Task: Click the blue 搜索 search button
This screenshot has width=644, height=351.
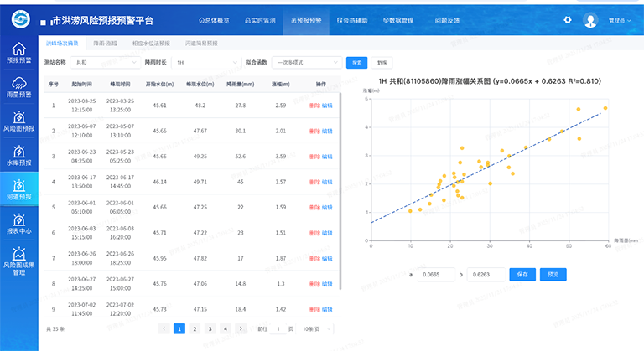Action: (x=356, y=62)
